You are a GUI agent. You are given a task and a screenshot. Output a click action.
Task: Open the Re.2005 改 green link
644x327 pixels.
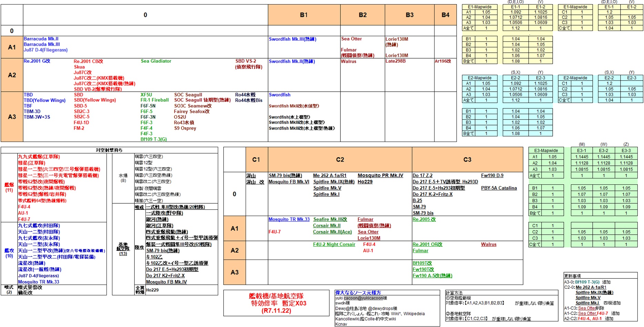pos(424,219)
